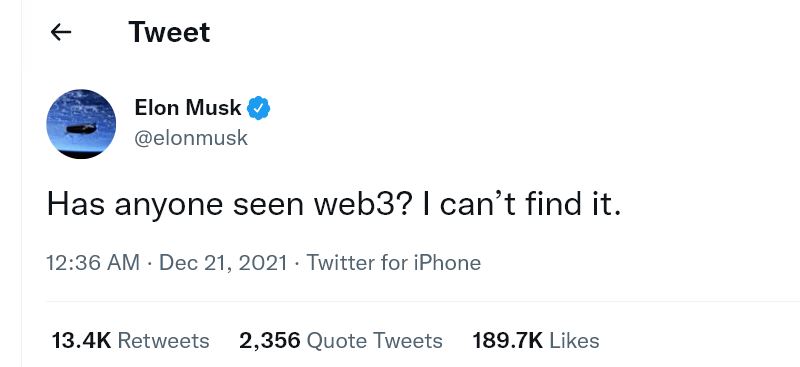This screenshot has height=367, width=800.
Task: Open the Elon Musk display name link
Action: pyautogui.click(x=188, y=108)
